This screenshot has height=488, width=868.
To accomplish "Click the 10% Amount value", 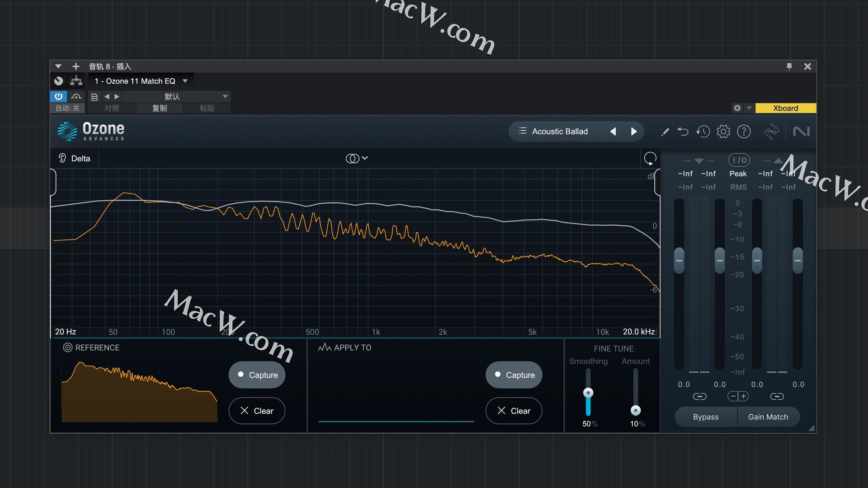I will (x=637, y=424).
